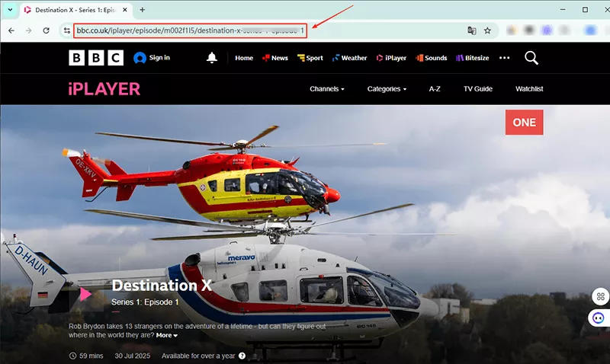Screen dimensions: 610x364
Task: Reload the page with the refresh icon
Action: [x=47, y=30]
